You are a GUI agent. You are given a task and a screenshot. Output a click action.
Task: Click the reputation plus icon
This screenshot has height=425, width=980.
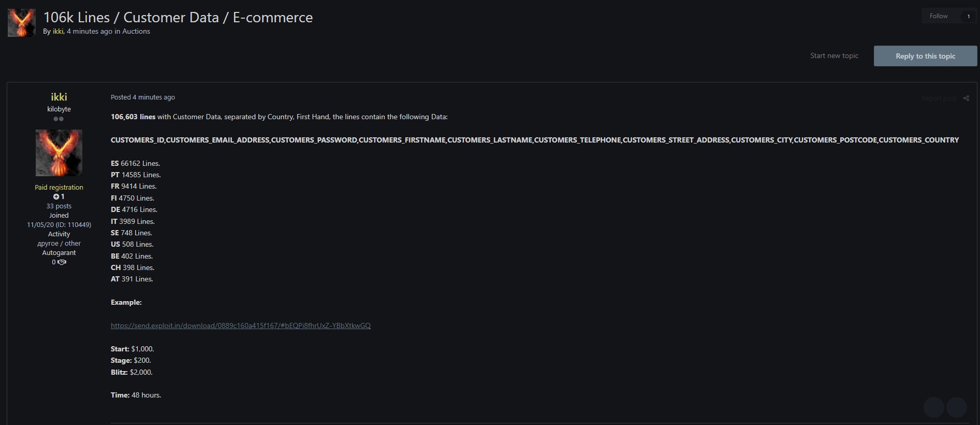tap(56, 197)
